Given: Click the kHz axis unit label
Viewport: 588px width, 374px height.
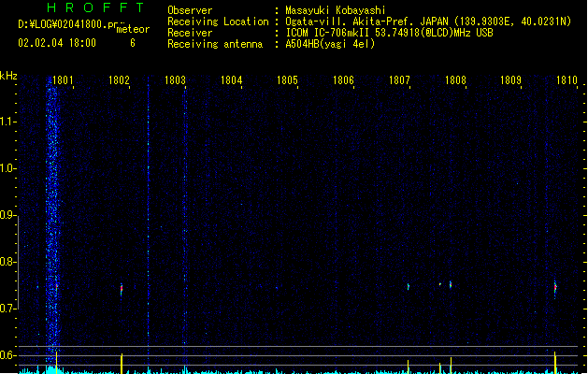Looking at the screenshot, I should click(8, 76).
